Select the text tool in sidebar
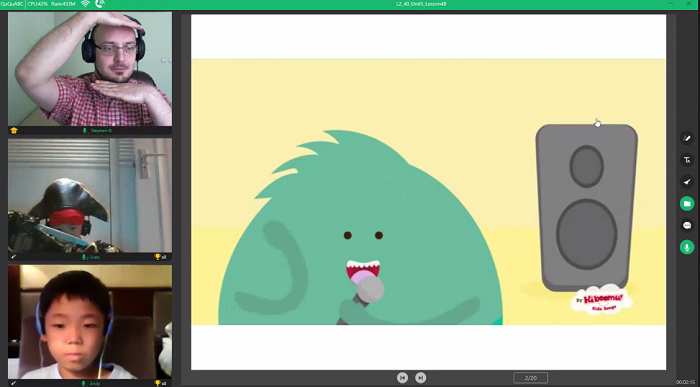The width and height of the screenshot is (700, 387). click(x=687, y=160)
